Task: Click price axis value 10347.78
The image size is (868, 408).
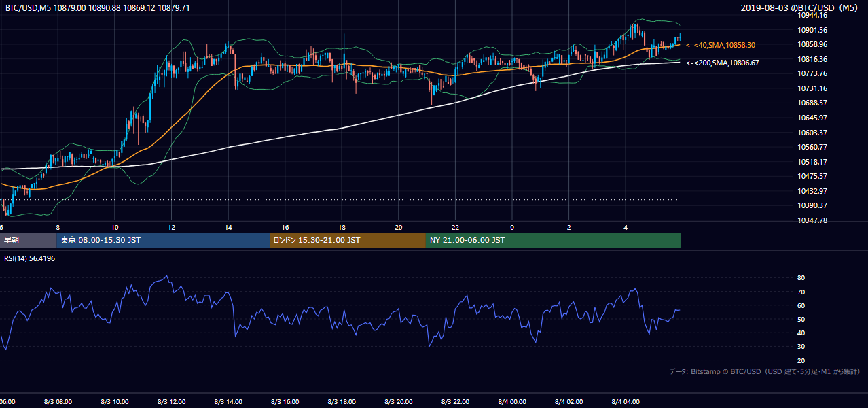Action: (x=812, y=220)
